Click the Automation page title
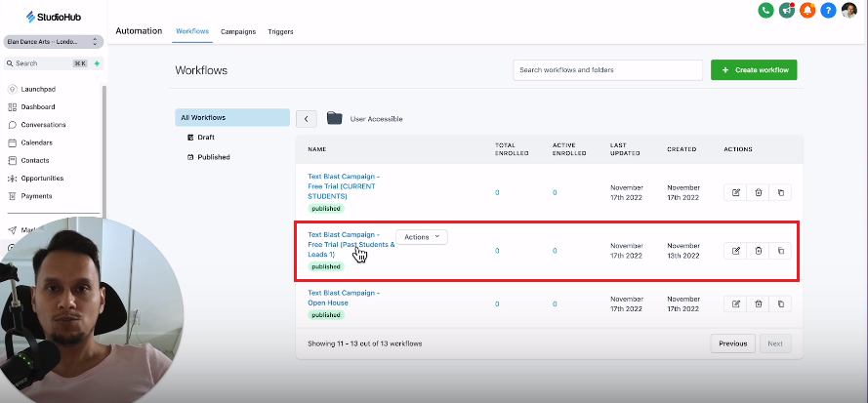This screenshot has height=403, width=868. coord(139,31)
